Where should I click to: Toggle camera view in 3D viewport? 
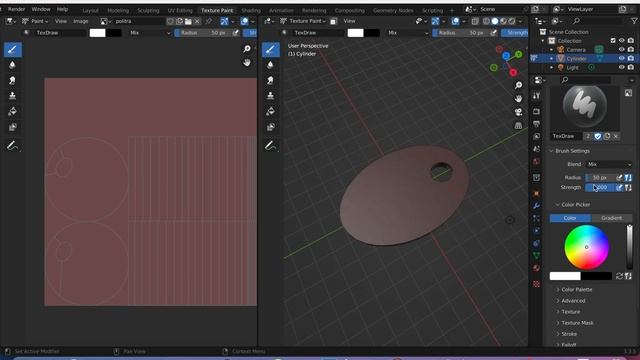point(518,112)
